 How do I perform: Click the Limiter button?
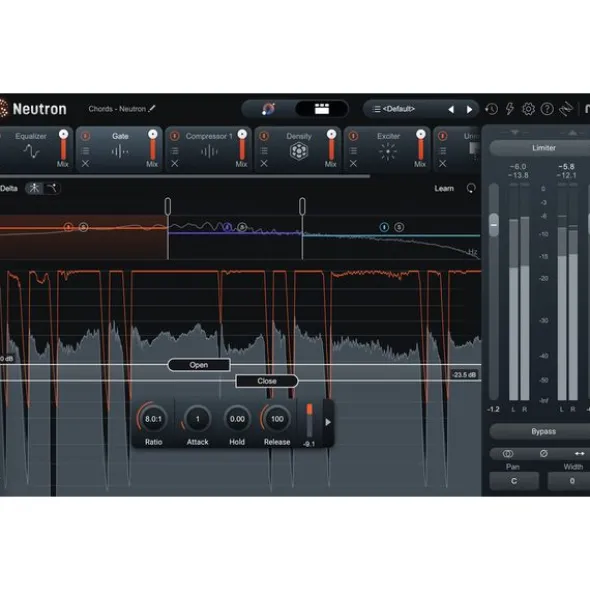click(544, 148)
